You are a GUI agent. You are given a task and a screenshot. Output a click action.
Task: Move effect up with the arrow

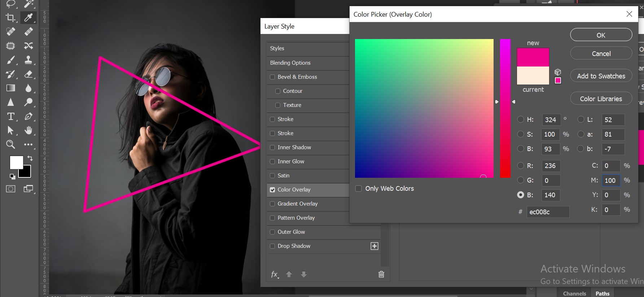pyautogui.click(x=289, y=274)
